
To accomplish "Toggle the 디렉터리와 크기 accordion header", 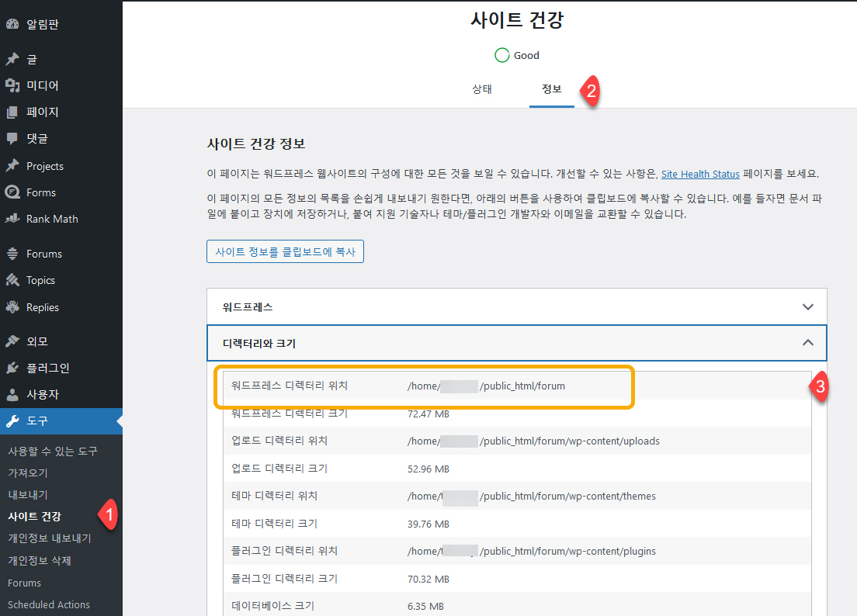I will tap(516, 343).
